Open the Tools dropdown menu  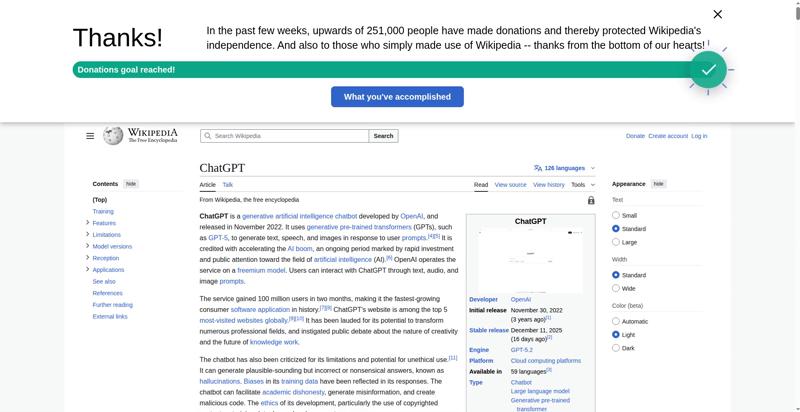point(581,185)
